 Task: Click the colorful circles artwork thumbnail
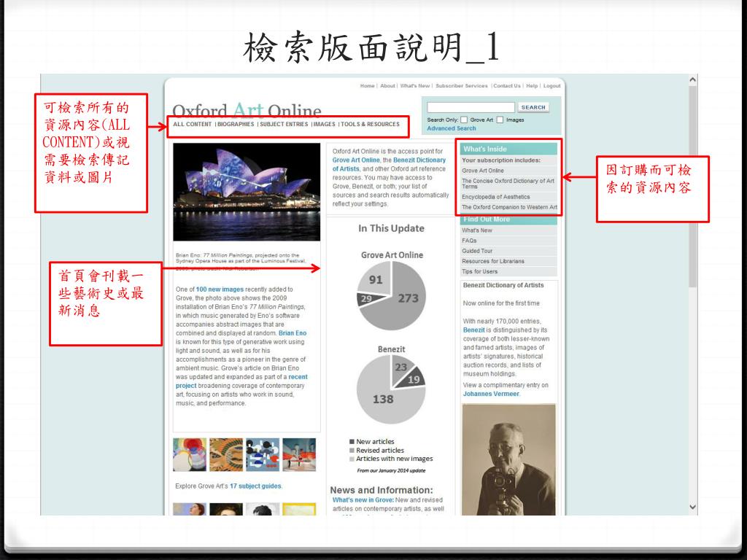(190, 455)
